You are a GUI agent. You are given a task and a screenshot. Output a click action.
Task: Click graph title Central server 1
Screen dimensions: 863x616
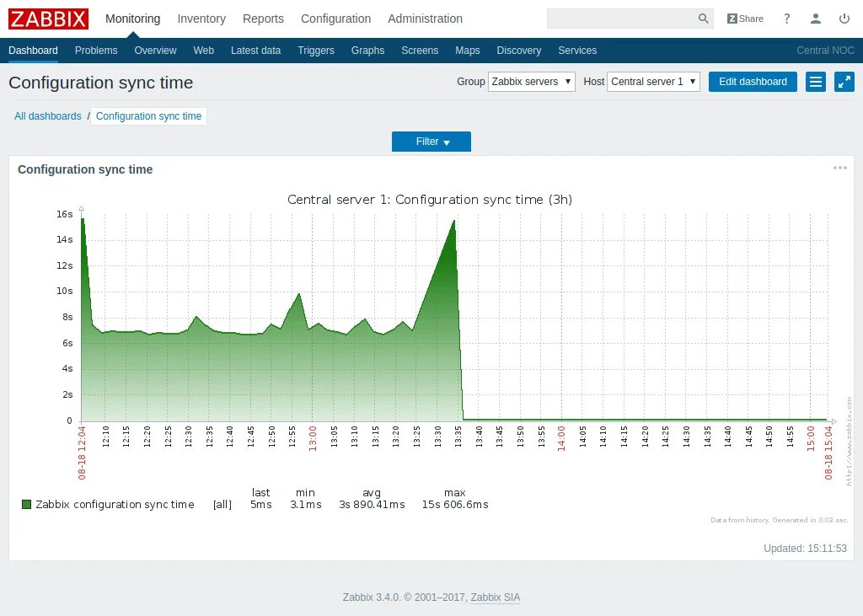point(430,199)
